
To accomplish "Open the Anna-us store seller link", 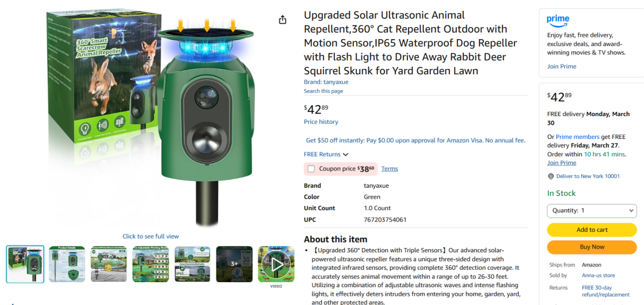I will tap(598, 276).
